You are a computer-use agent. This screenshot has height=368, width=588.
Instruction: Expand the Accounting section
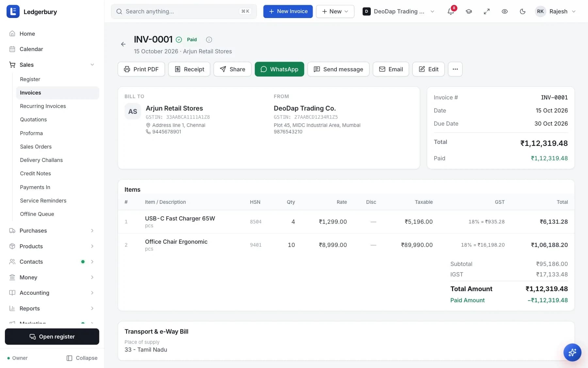52,293
